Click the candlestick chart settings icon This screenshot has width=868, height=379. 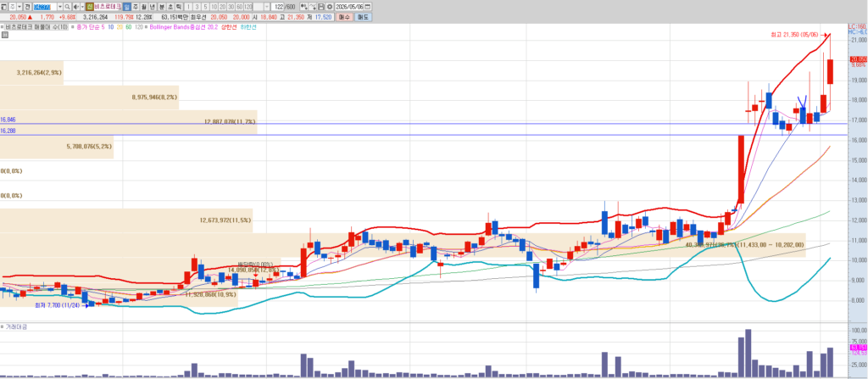pyautogui.click(x=304, y=7)
